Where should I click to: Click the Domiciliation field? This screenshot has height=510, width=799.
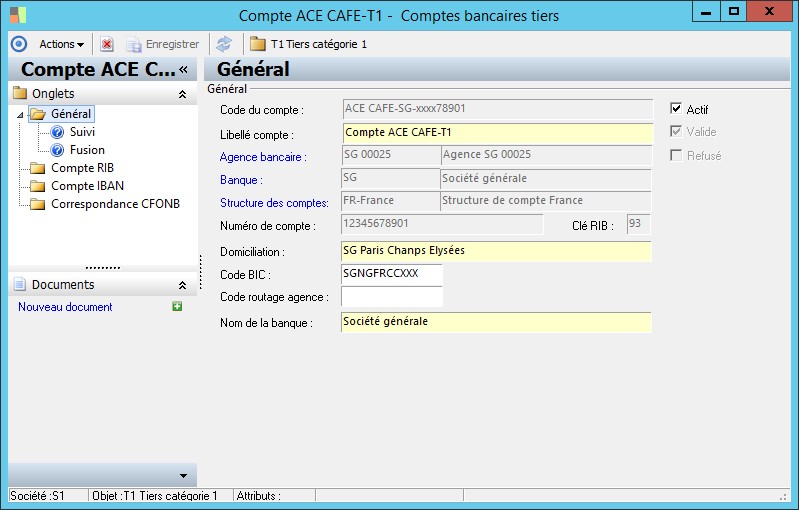(496, 251)
